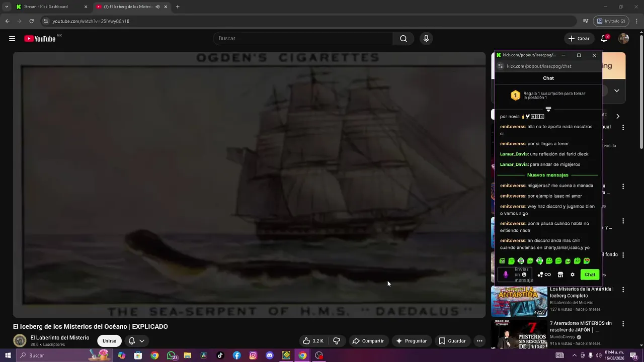The width and height of the screenshot is (644, 362).
Task: Jump to latest messages arrow in Kick chat
Action: click(x=548, y=109)
